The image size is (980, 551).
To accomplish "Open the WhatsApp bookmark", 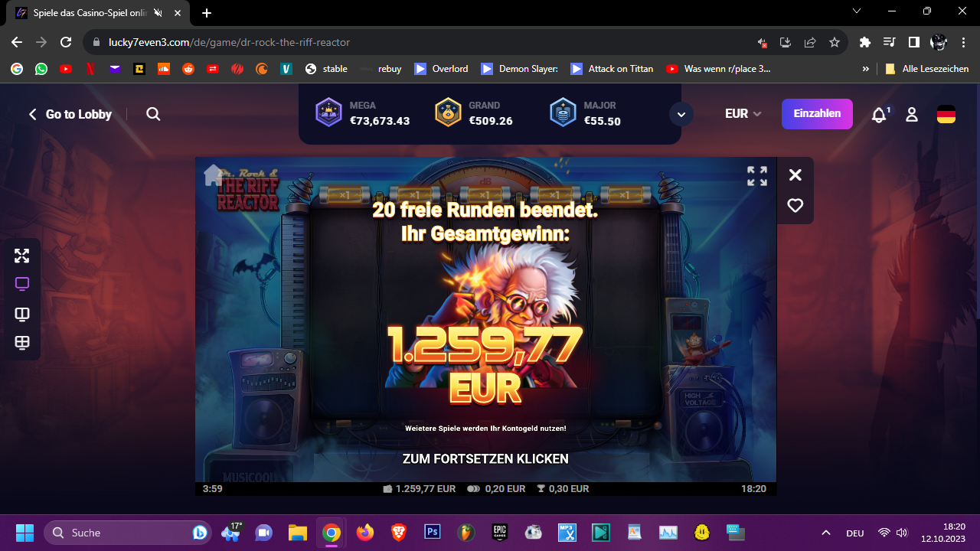I will click(41, 69).
